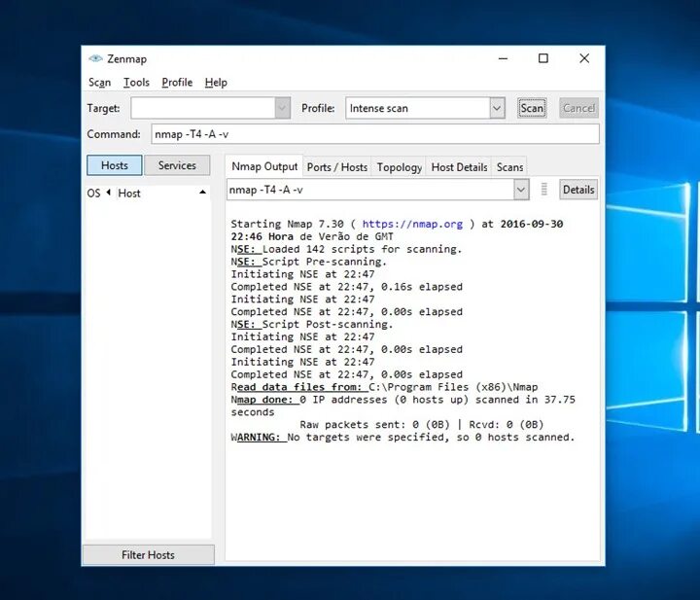Focus the Target input field
The height and width of the screenshot is (600, 700).
203,108
